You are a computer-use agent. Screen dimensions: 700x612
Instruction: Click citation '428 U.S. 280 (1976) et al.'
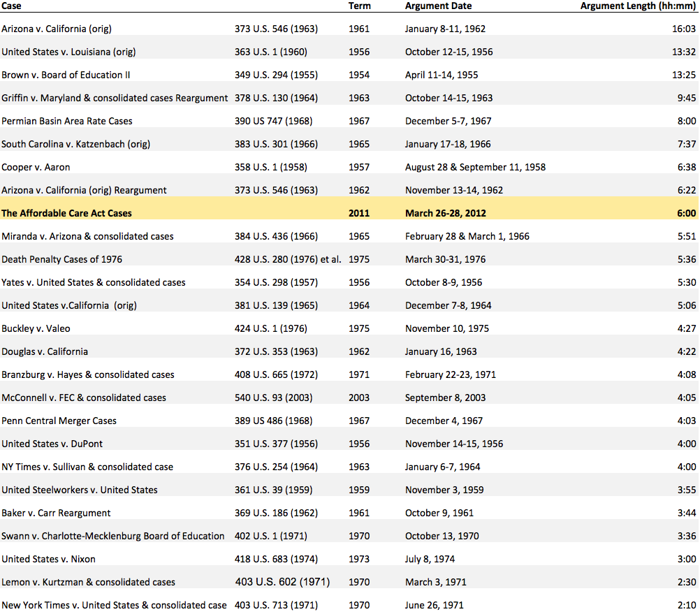pos(288,259)
